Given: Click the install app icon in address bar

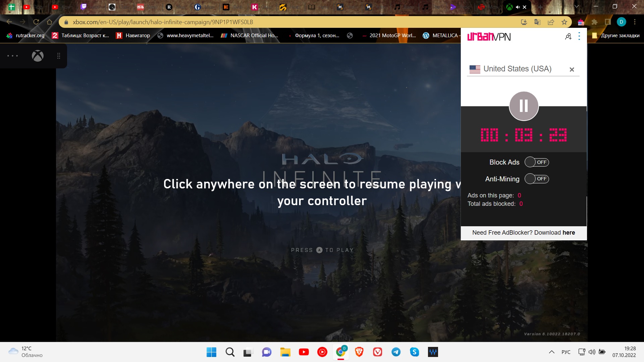Looking at the screenshot, I should pos(524,22).
